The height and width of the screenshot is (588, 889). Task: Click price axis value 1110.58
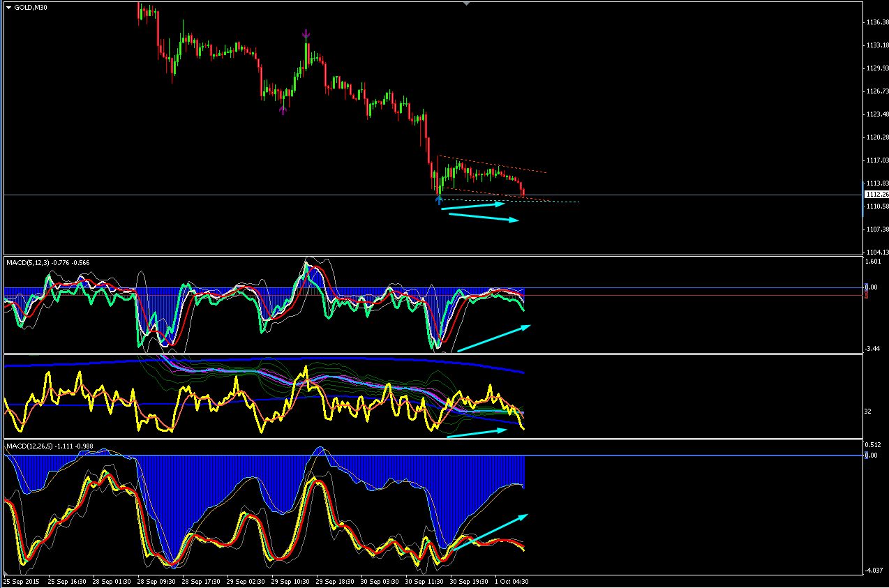[877, 206]
